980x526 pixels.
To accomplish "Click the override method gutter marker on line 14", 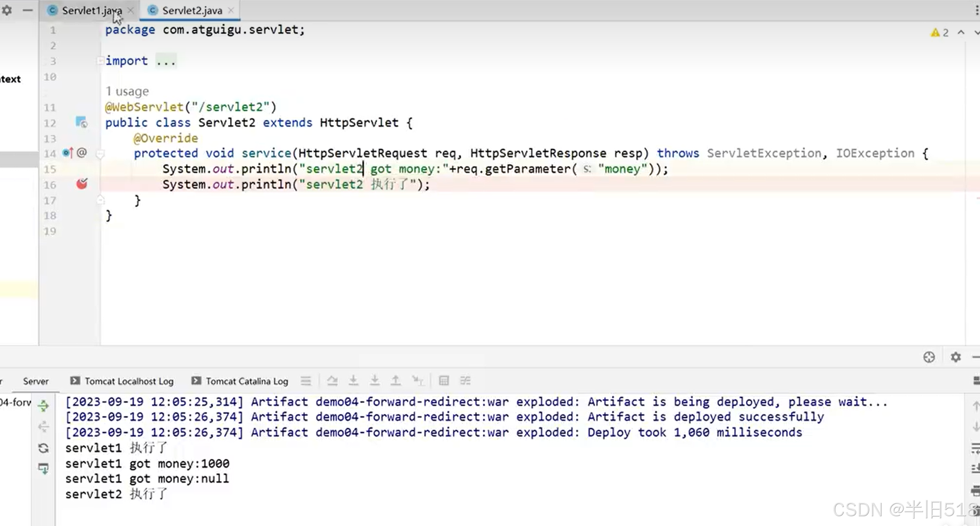I will pos(68,153).
